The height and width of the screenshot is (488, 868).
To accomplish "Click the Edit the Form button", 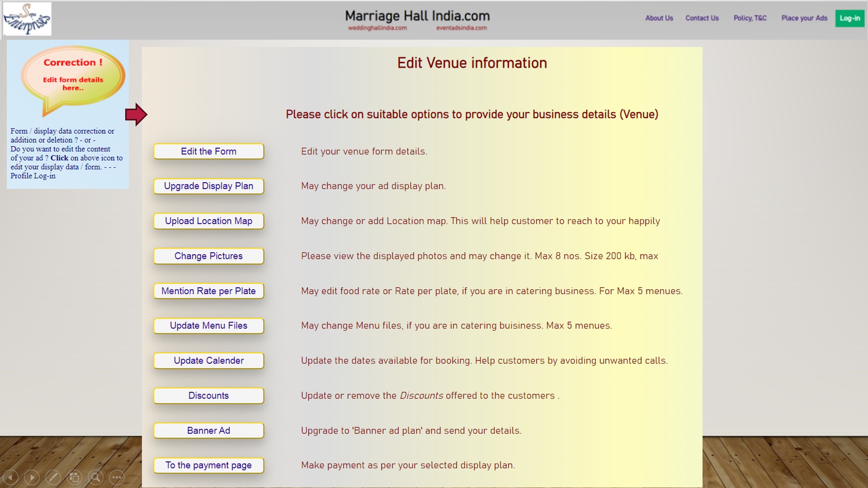I will click(208, 151).
